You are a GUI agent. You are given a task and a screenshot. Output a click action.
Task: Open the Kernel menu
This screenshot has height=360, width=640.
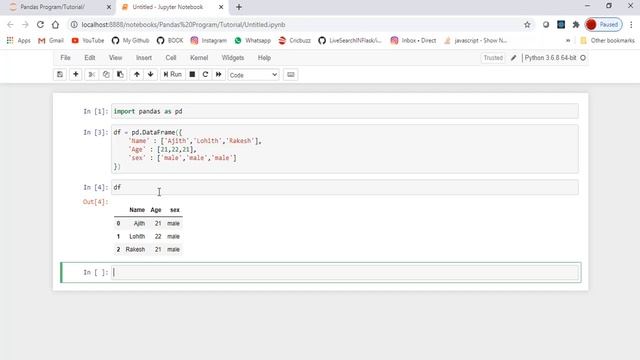coord(199,58)
